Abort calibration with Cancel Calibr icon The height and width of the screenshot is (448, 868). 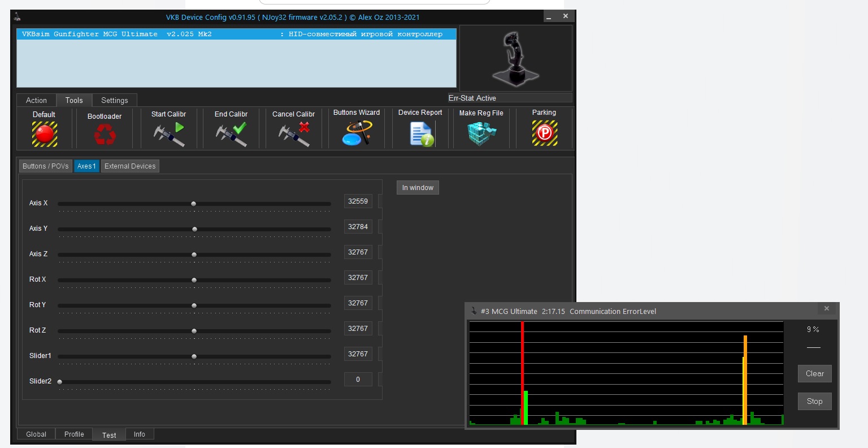(x=294, y=135)
